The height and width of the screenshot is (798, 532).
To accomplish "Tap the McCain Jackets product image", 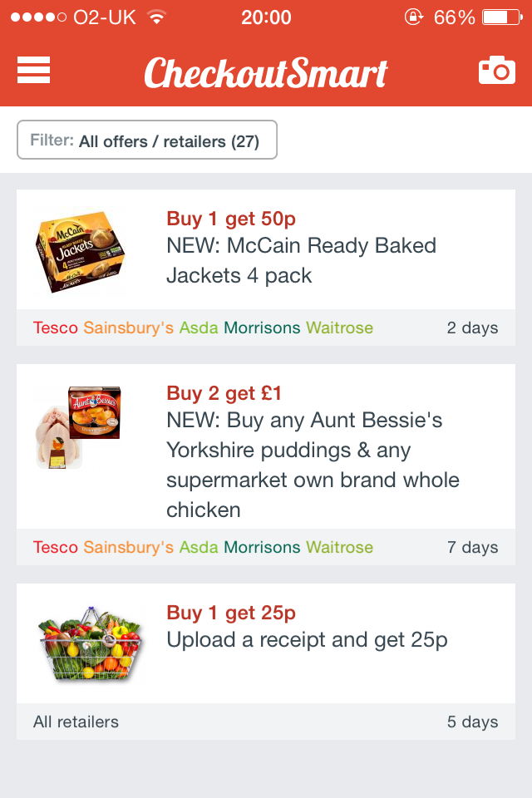I will pyautogui.click(x=81, y=250).
